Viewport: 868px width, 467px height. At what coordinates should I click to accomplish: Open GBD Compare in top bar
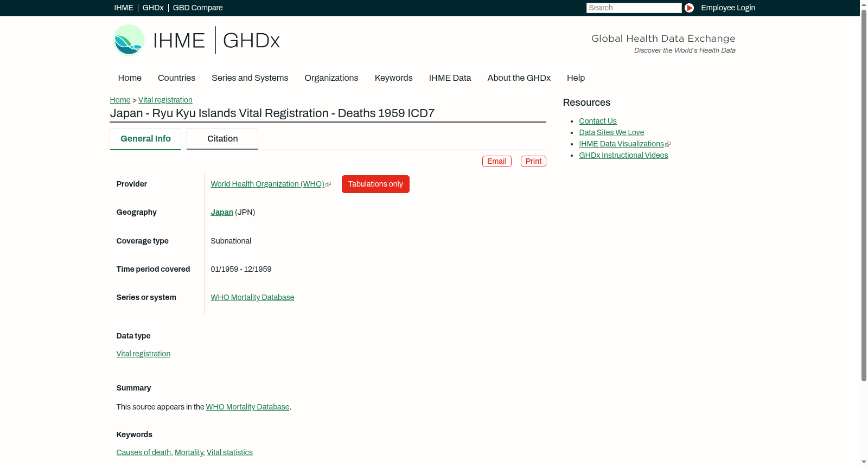(198, 8)
